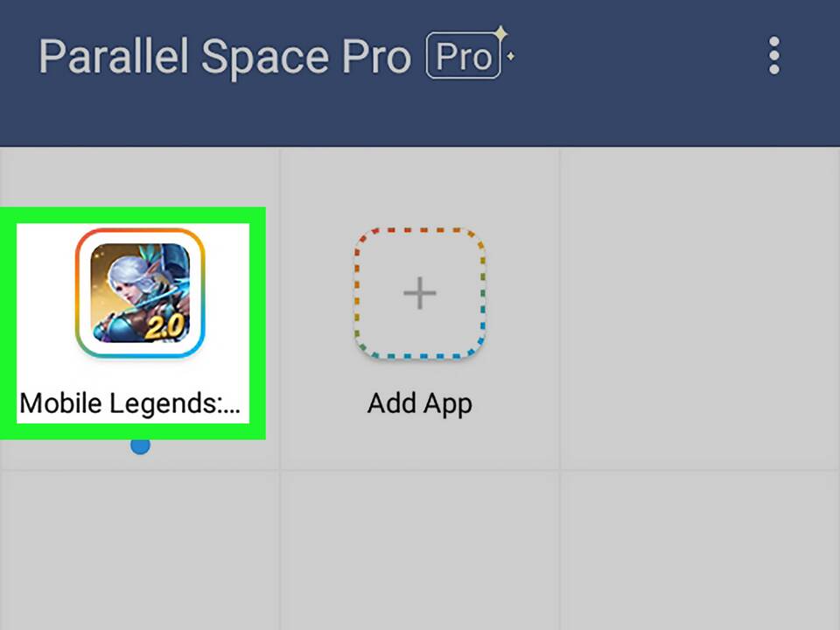
Task: Select the empty bottom-right grid cell
Action: [x=700, y=550]
